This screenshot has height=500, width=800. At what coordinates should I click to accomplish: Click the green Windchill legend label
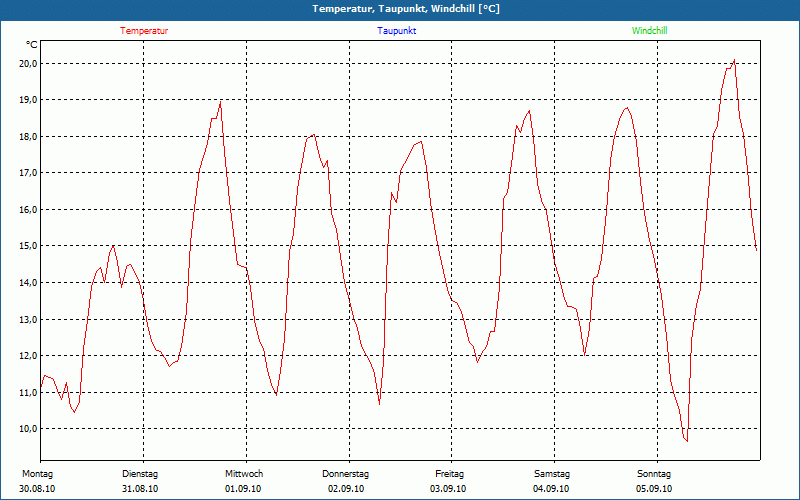coord(649,31)
